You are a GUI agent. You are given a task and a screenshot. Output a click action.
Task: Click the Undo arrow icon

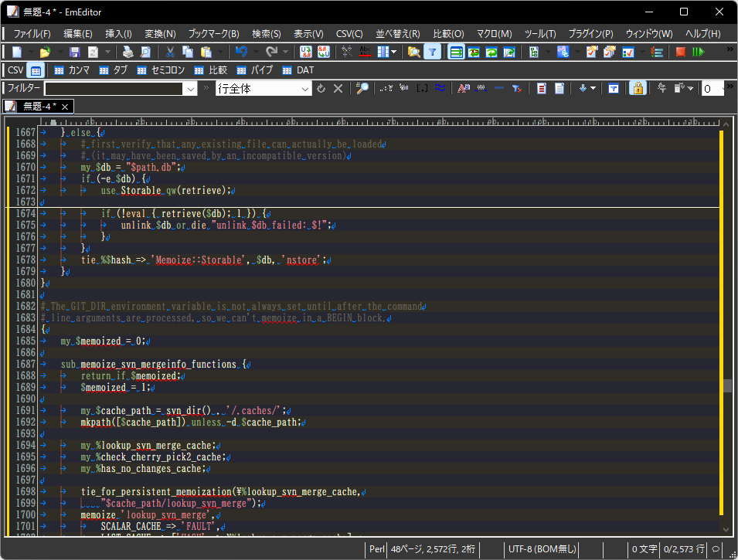tap(241, 52)
